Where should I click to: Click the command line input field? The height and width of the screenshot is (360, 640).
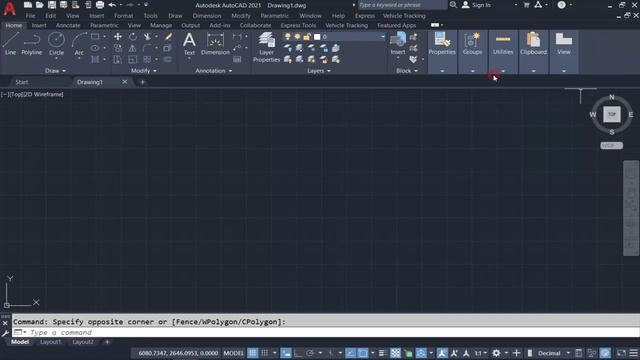(327, 332)
